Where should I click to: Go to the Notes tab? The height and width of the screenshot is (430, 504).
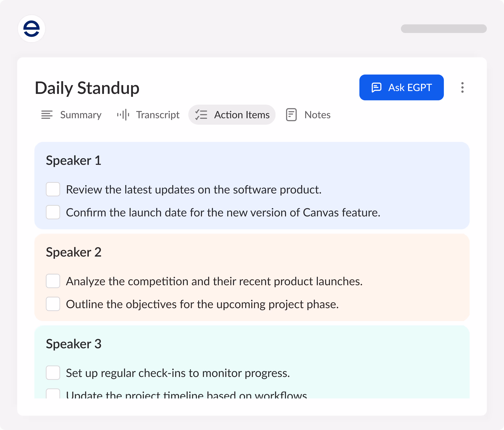pos(317,115)
